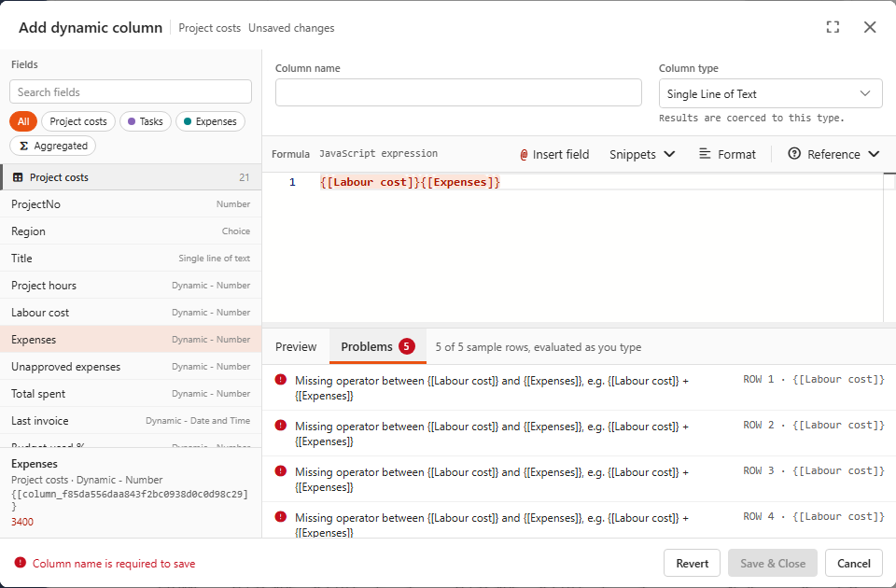Click the column_f85da556 field identifier
The image size is (896, 588).
pos(130,500)
